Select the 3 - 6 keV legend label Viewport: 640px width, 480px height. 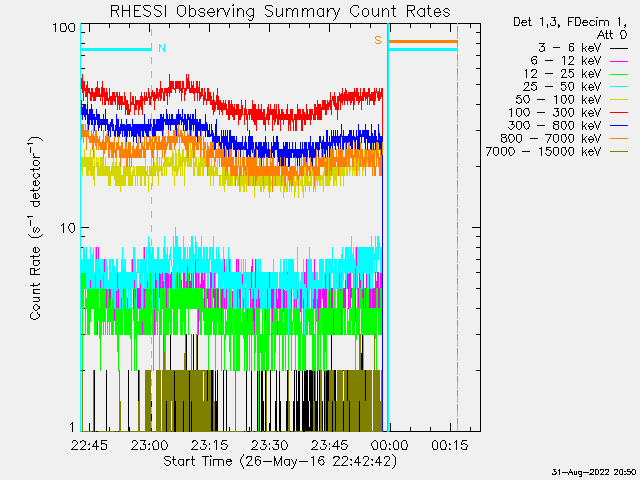coord(569,48)
